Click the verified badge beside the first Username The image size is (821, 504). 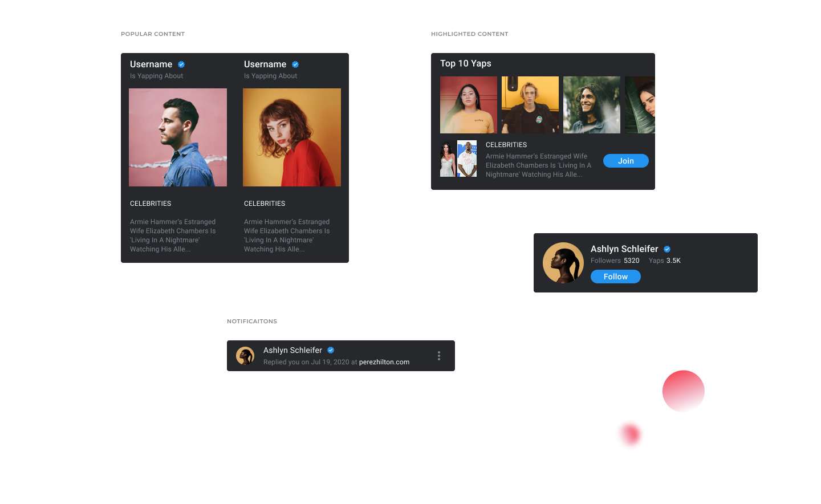tap(181, 64)
